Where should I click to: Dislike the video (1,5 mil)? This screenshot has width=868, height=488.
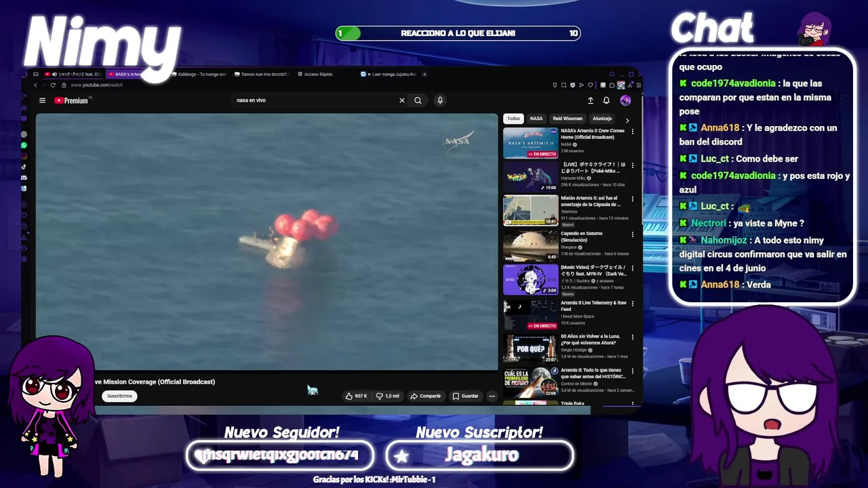pos(388,396)
